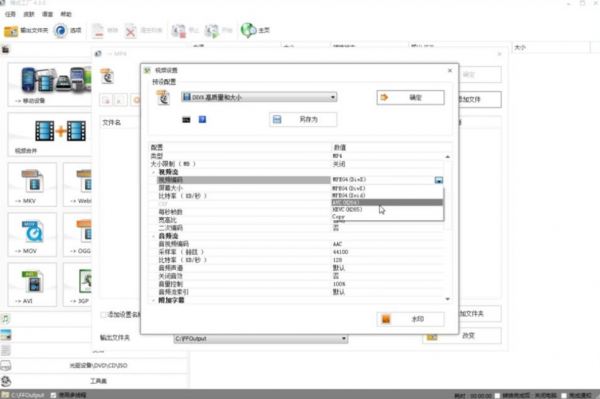Open the 主页 homepage globe icon

click(x=248, y=30)
